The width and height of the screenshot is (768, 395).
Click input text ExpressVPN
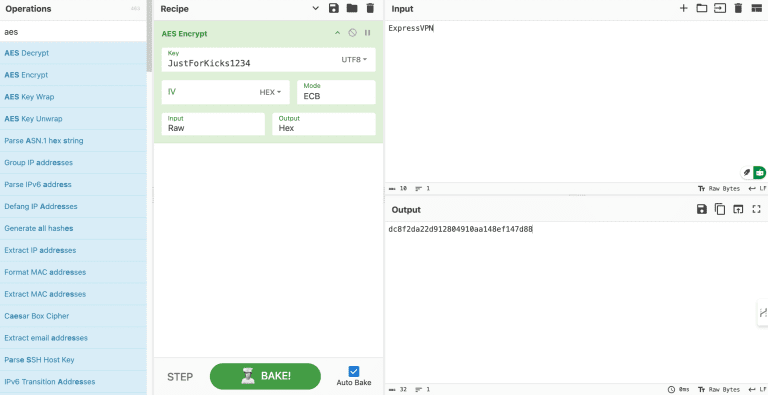tap(410, 28)
